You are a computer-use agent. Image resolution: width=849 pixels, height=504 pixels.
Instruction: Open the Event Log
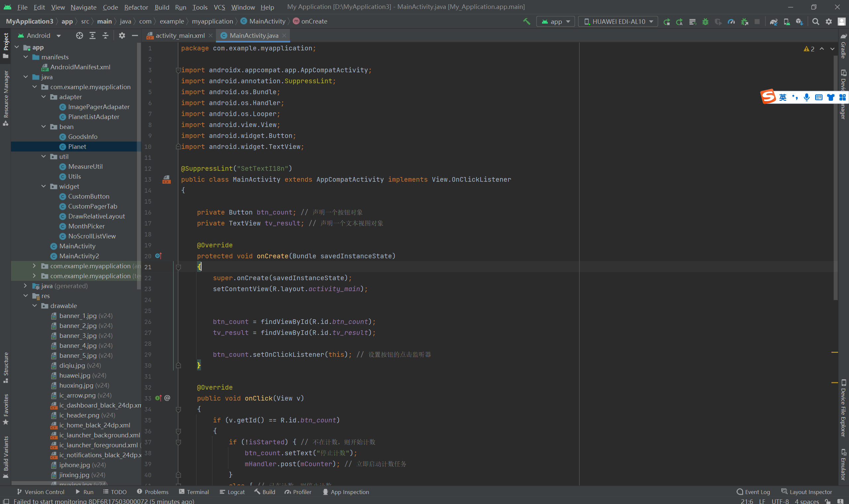pyautogui.click(x=753, y=492)
